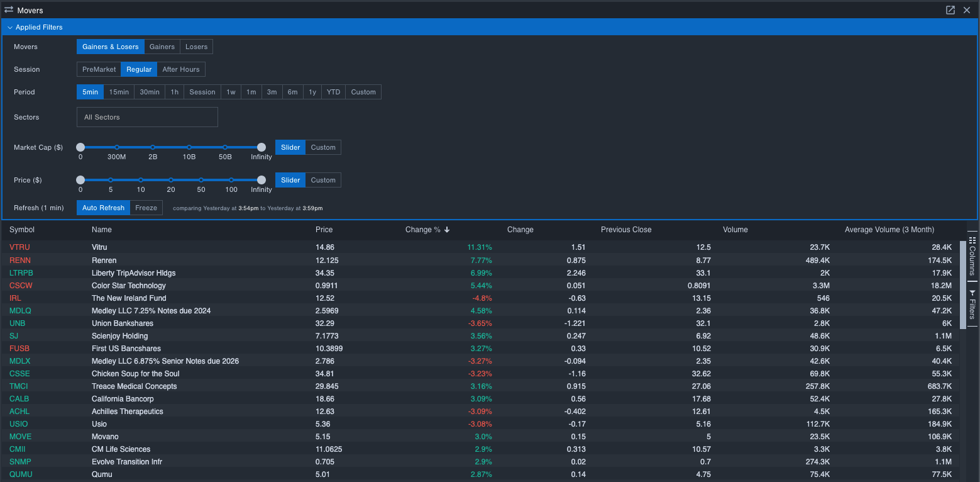Screen dimensions: 980x482
Task: Switch Market Cap to Custom input
Action: pyautogui.click(x=323, y=147)
